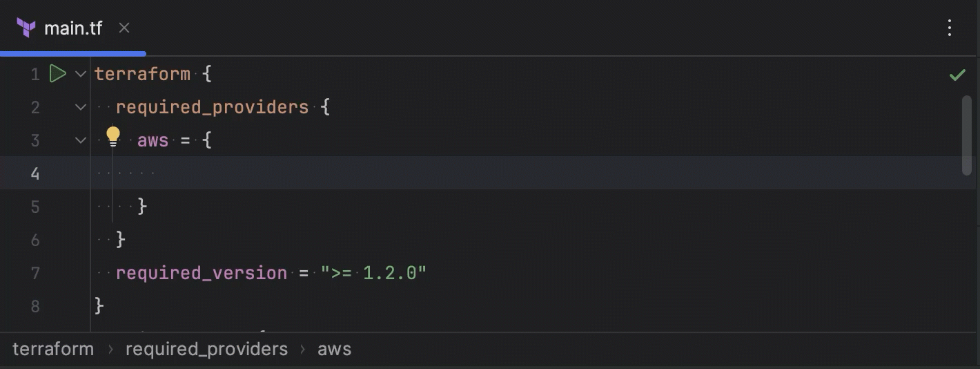Click the terraform keyword on line 1

tap(142, 74)
